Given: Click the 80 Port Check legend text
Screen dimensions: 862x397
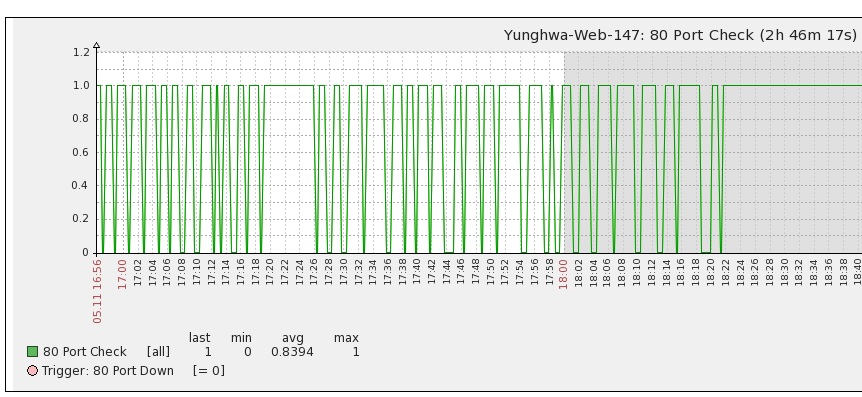Looking at the screenshot, I should (x=85, y=352).
